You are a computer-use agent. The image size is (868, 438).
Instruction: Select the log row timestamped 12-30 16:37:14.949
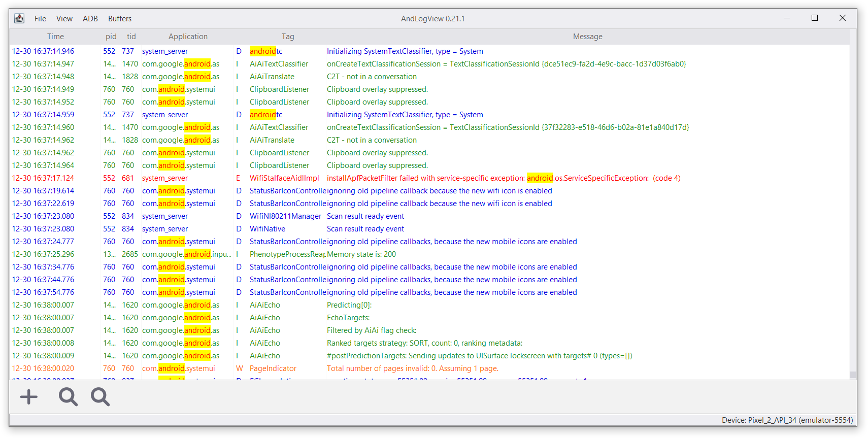[x=429, y=89]
